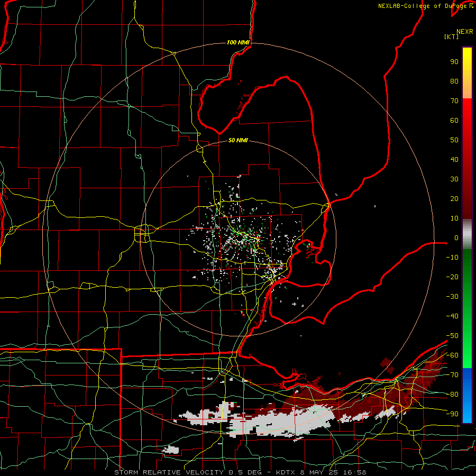Image resolution: width=476 pixels, height=476 pixels.
Task: Select the "-40" velocity scale label
Action: (x=452, y=316)
